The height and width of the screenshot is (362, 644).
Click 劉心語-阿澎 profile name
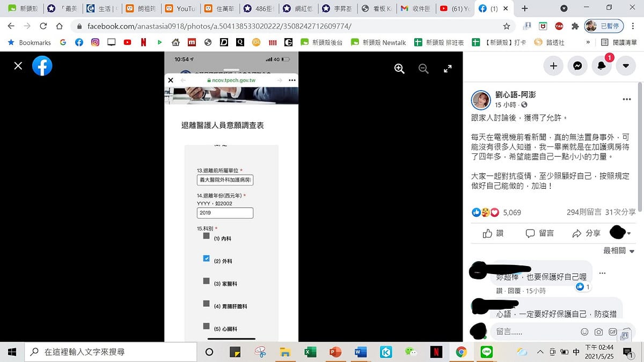[x=515, y=95]
